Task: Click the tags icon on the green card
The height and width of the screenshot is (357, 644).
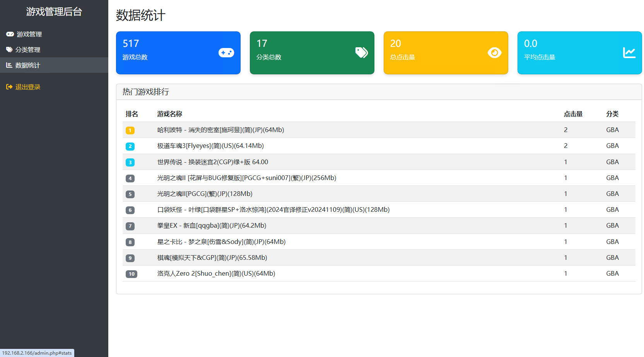Action: click(x=361, y=53)
